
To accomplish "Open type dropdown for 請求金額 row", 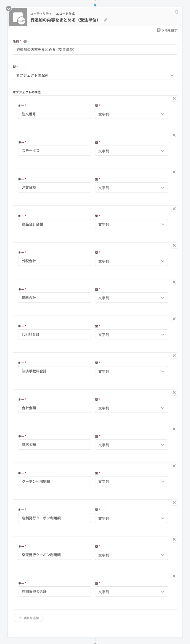I will pos(131,445).
